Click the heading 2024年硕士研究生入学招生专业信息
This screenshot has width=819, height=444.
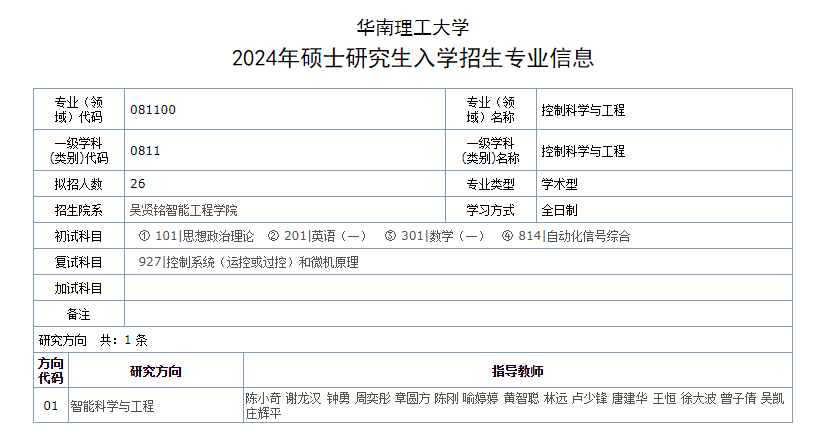[x=413, y=58]
